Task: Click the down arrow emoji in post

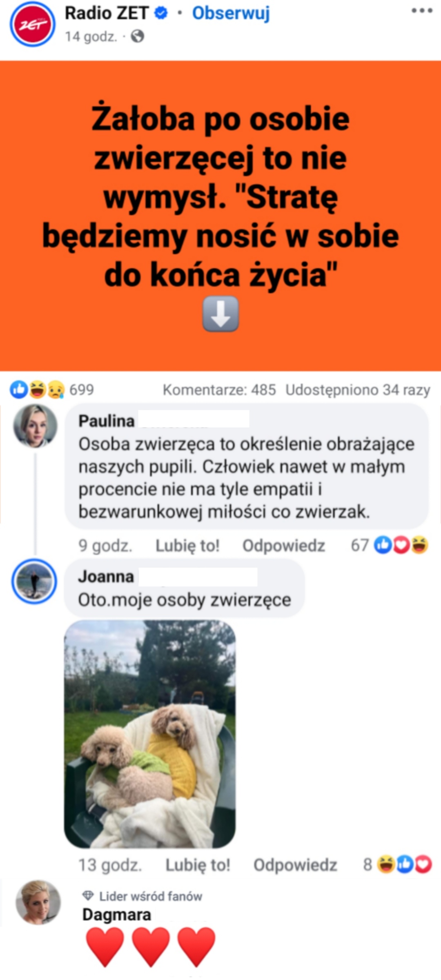Action: (x=220, y=314)
